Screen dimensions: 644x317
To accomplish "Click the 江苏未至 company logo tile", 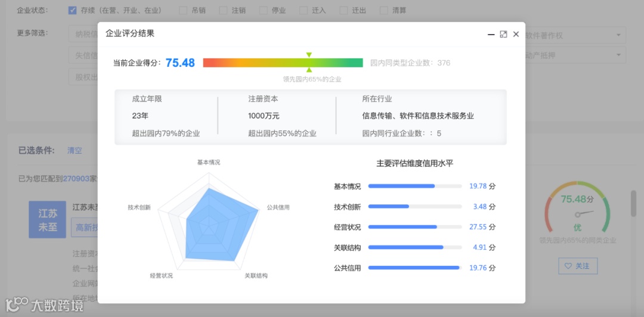I will [x=47, y=220].
